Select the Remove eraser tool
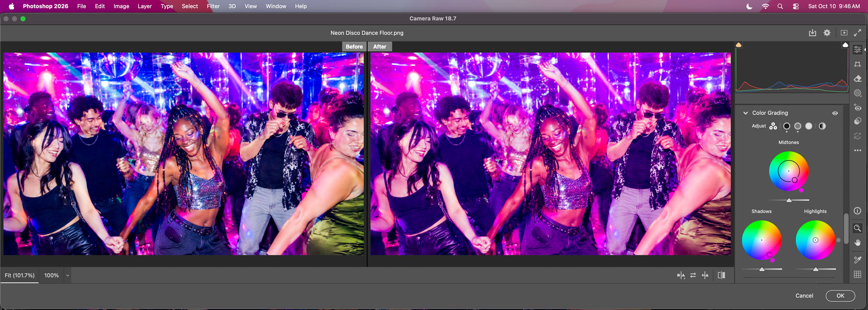The height and width of the screenshot is (310, 868). pyautogui.click(x=858, y=78)
